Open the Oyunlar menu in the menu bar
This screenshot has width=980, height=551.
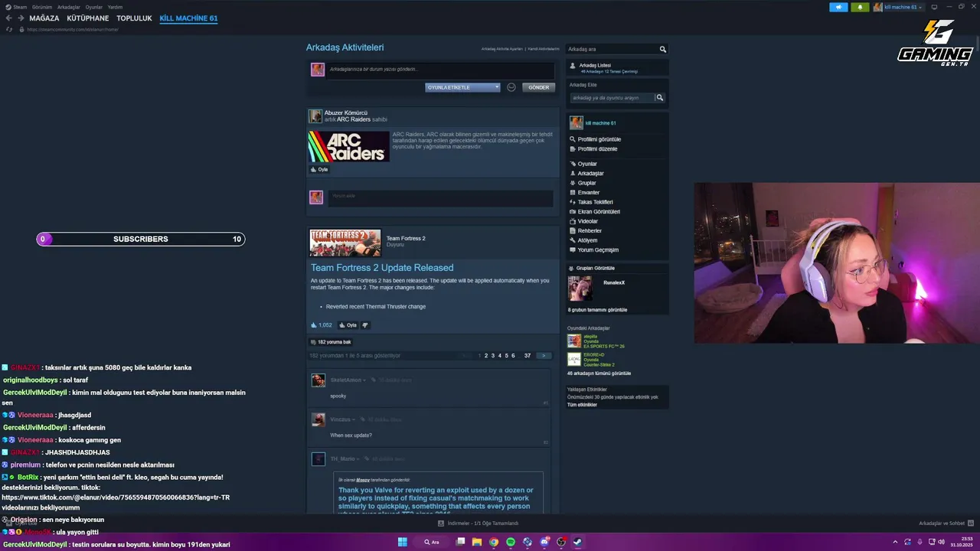coord(93,7)
